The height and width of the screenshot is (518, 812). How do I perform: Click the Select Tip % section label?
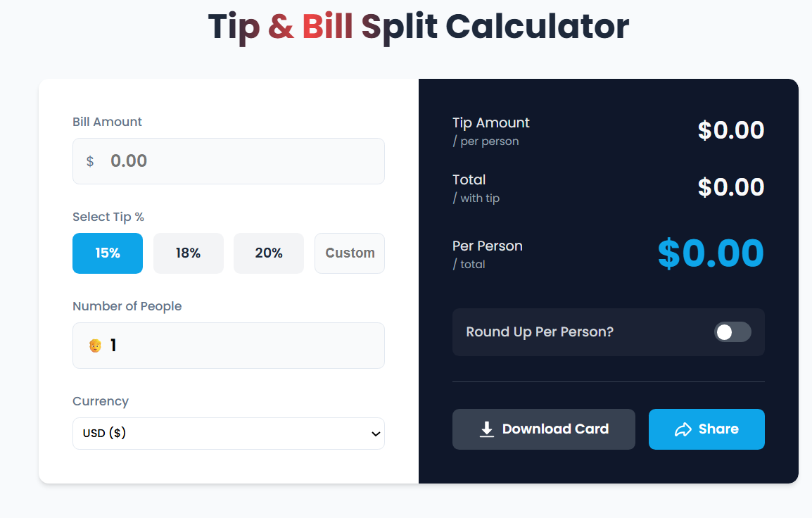click(108, 217)
